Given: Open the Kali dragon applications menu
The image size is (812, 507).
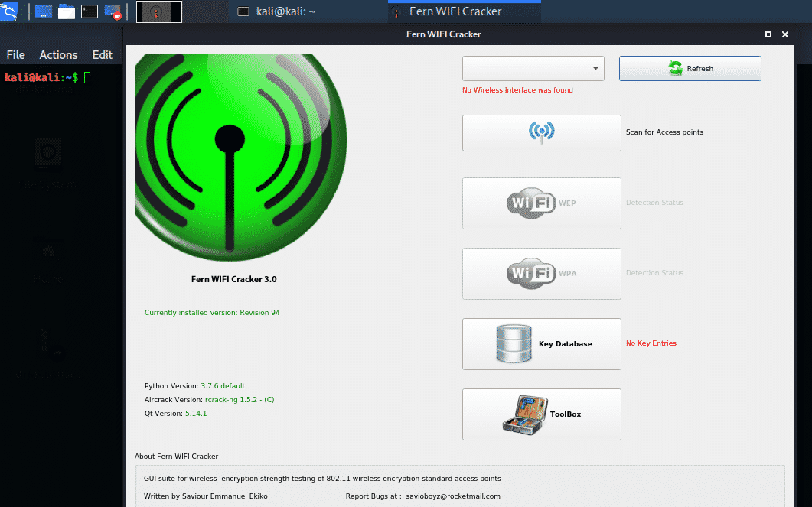Looking at the screenshot, I should click(8, 11).
